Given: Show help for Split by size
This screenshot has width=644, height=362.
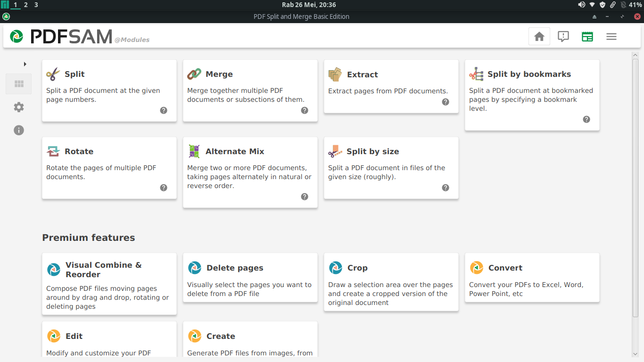Looking at the screenshot, I should [446, 188].
